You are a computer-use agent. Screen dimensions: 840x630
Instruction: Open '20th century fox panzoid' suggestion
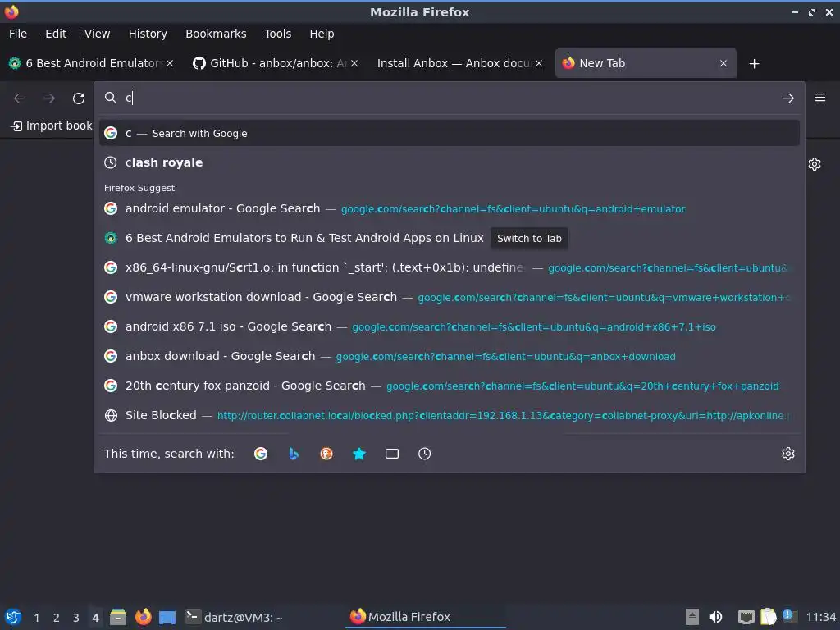450,386
